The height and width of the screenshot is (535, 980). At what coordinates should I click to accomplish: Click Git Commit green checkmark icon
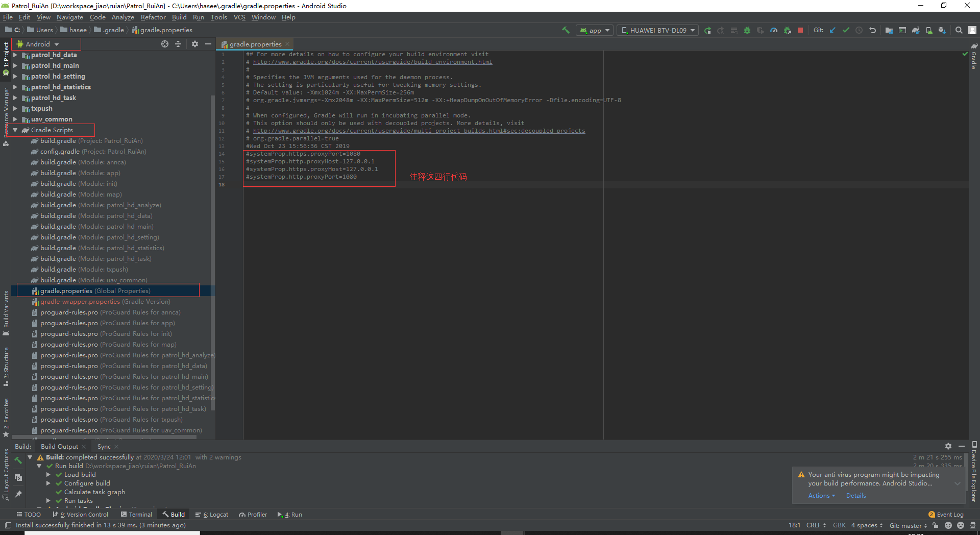click(x=846, y=31)
